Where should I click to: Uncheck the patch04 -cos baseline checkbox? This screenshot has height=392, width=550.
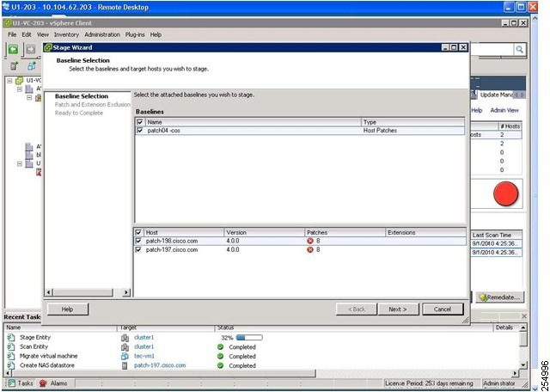[x=140, y=131]
